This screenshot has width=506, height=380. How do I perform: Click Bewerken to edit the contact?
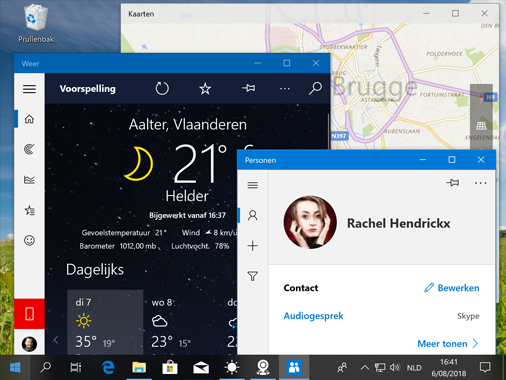click(452, 288)
